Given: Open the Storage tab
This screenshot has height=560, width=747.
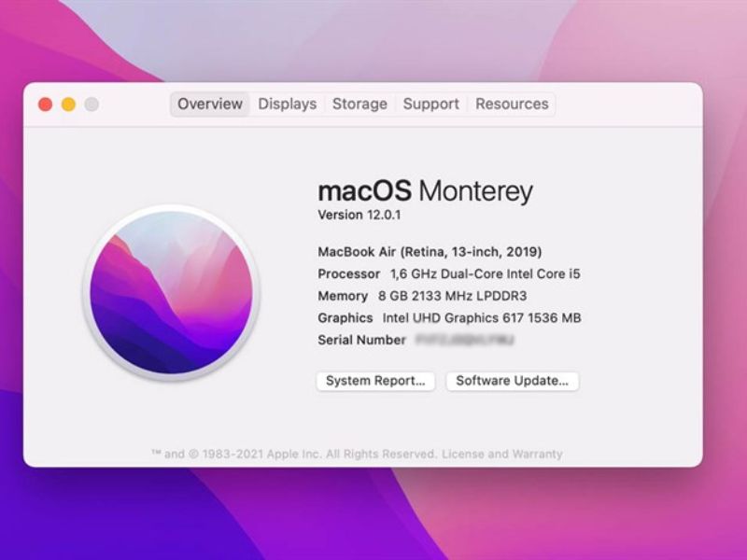Looking at the screenshot, I should tap(359, 104).
